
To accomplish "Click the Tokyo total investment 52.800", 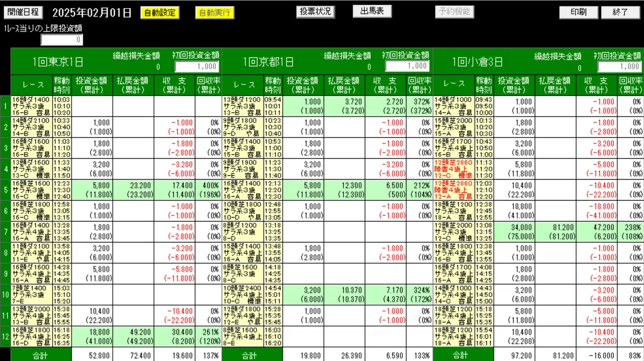I will (x=92, y=355).
